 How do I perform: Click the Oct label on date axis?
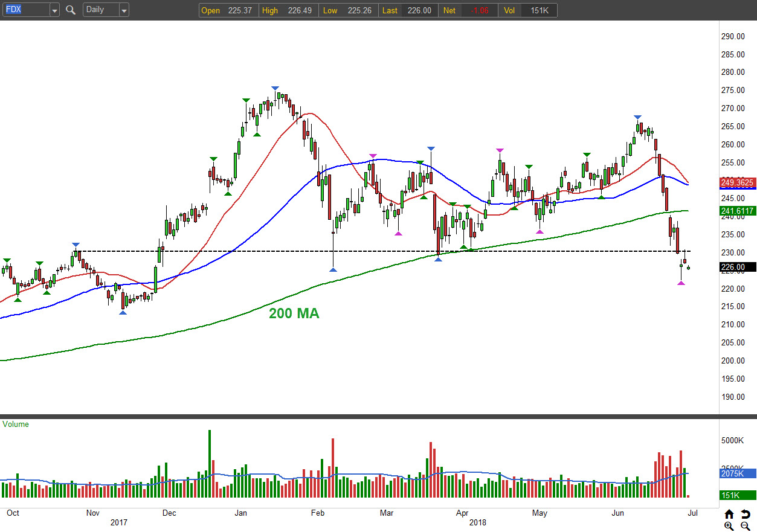13,513
